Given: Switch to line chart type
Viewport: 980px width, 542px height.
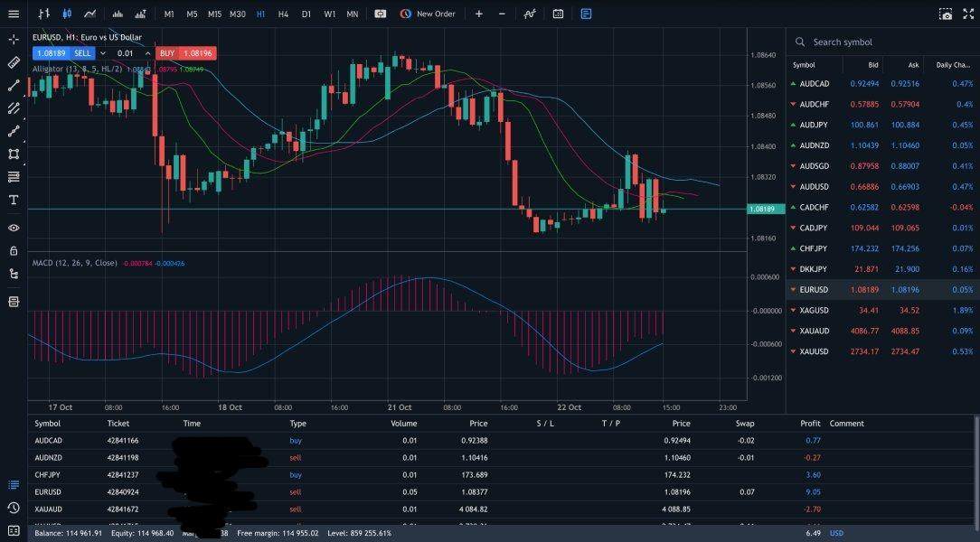Looking at the screenshot, I should (x=90, y=14).
